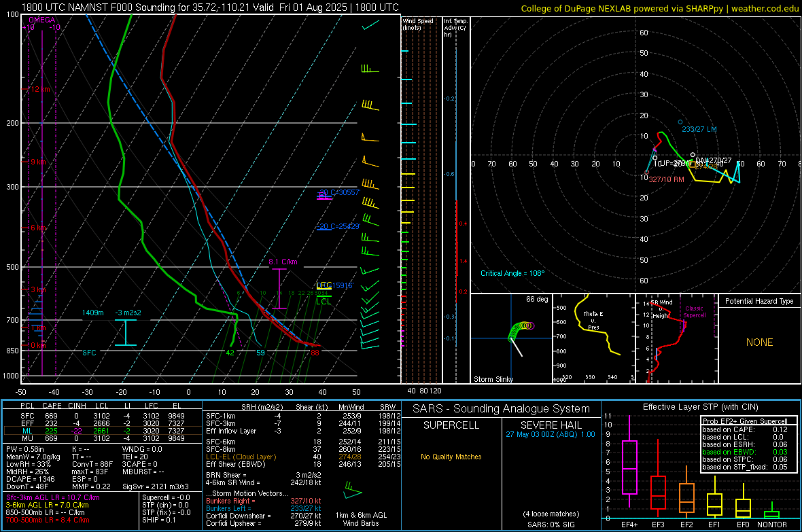The height and width of the screenshot is (532, 802).
Task: Click the Bunkers Left storm motion line
Action: point(264,508)
